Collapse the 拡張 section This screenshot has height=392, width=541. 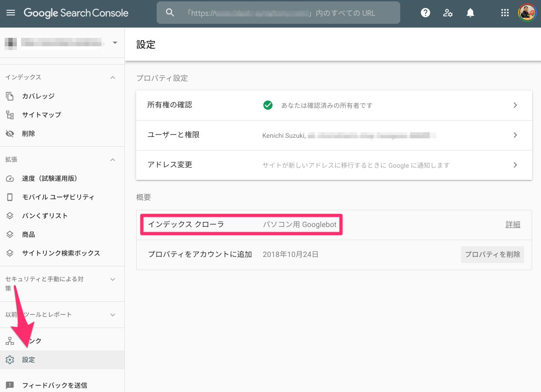click(113, 160)
